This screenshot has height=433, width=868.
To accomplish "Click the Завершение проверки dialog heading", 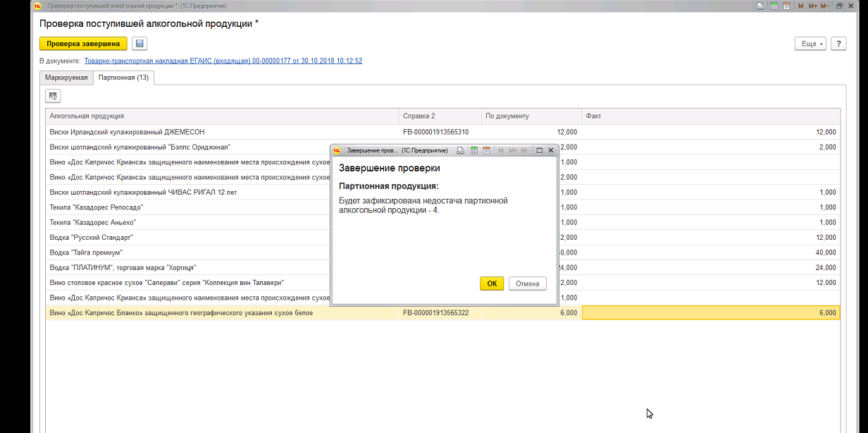I will [390, 169].
